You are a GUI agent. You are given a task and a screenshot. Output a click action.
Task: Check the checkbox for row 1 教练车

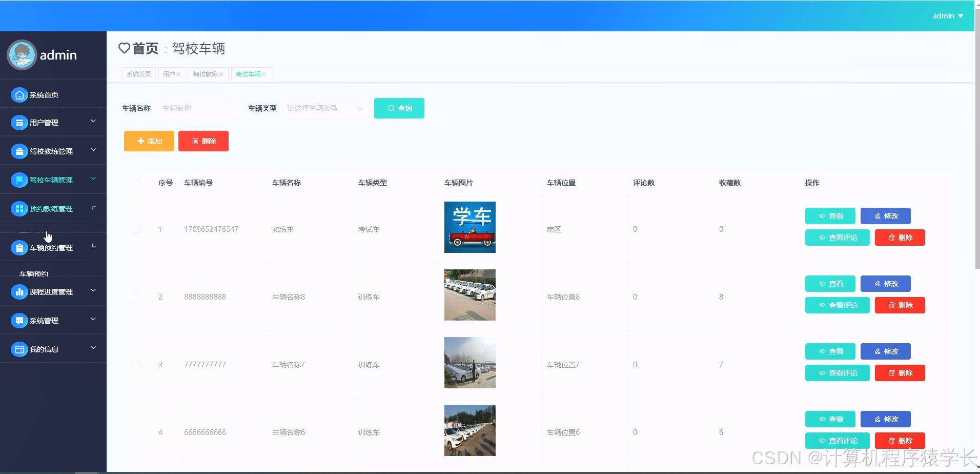137,229
